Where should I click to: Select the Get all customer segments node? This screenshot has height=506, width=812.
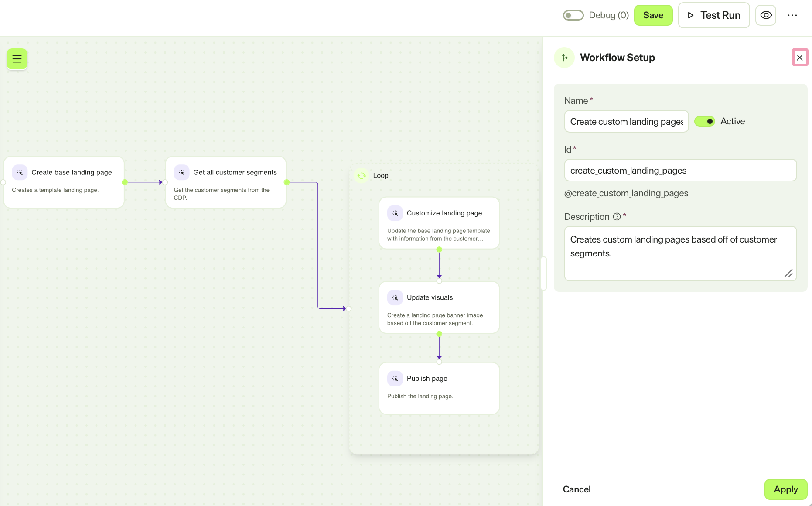[226, 182]
